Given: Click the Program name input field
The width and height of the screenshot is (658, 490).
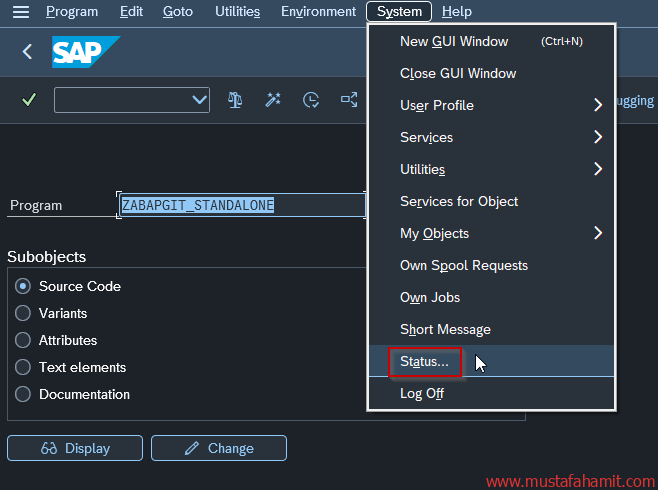Looking at the screenshot, I should coord(241,205).
